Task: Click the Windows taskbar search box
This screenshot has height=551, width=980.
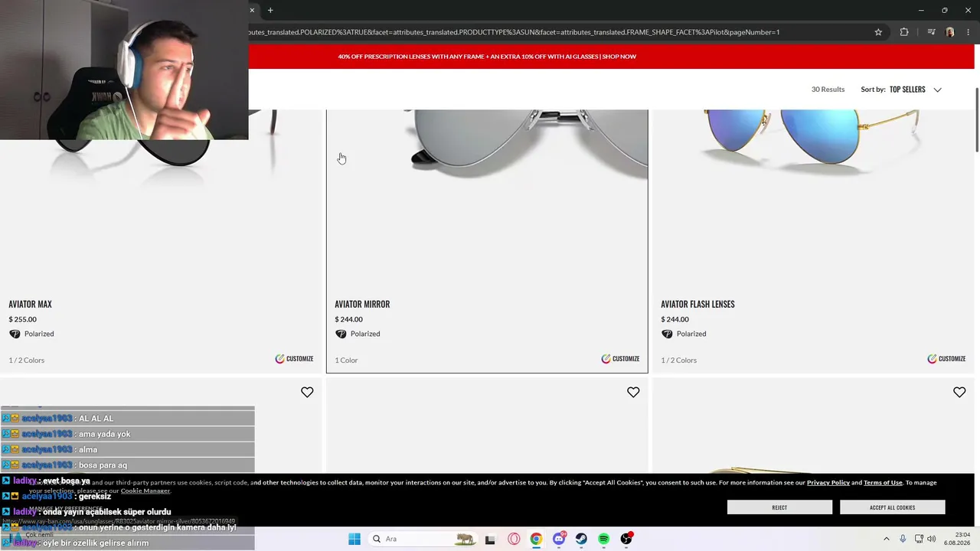Action: [x=423, y=539]
